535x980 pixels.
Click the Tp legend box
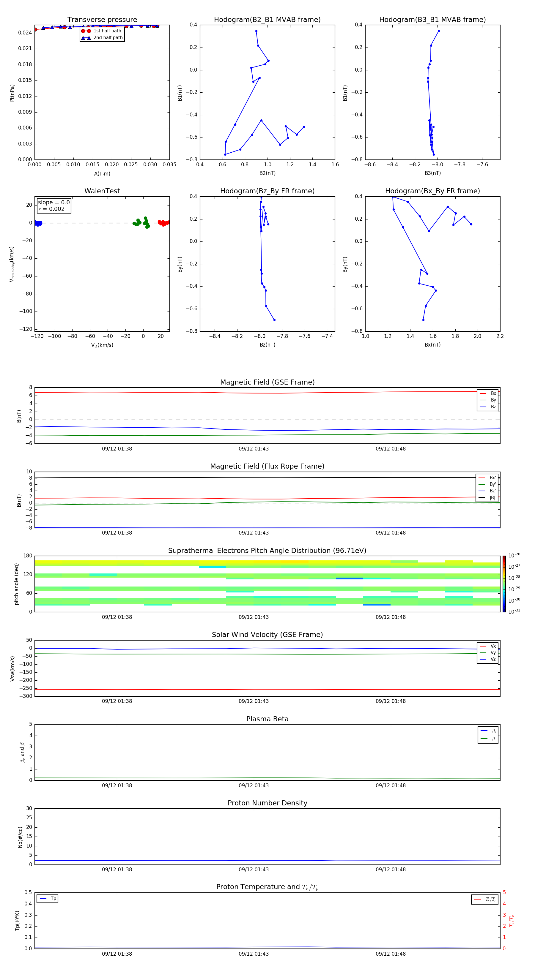[x=48, y=899]
